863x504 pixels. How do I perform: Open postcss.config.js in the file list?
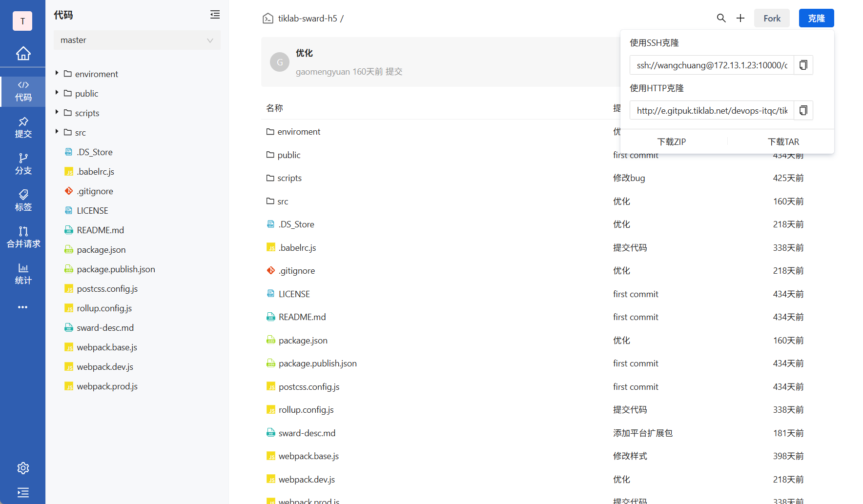point(309,386)
